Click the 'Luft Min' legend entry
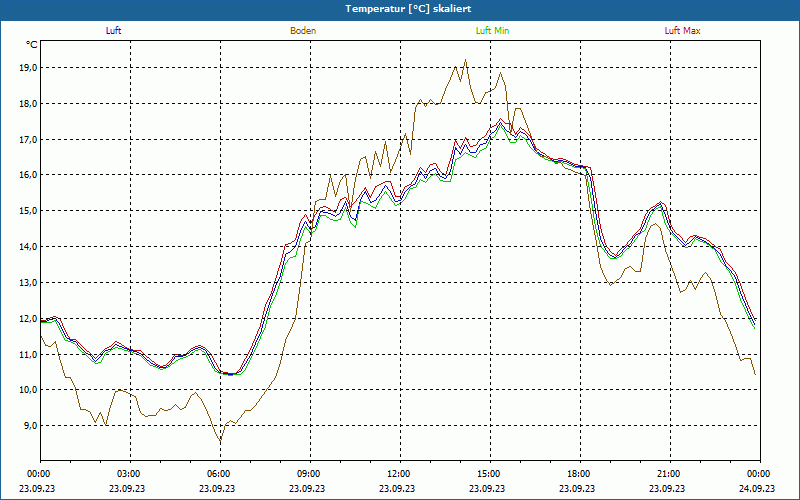This screenshot has height=500, width=800. tap(493, 31)
